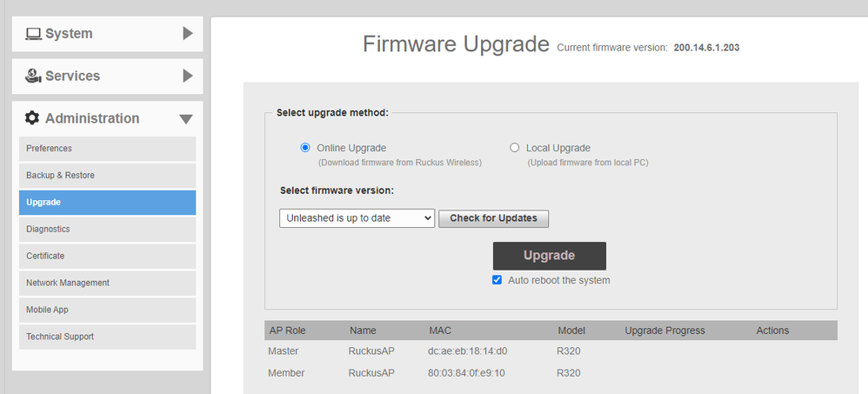Open Preferences in Administration menu

(x=107, y=149)
